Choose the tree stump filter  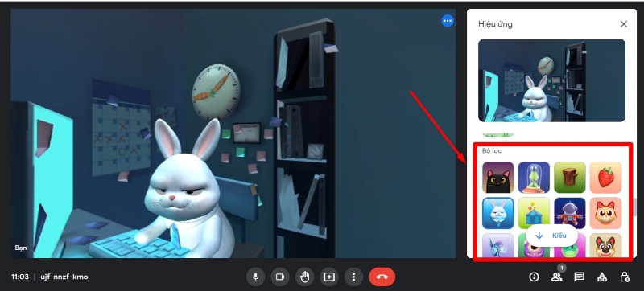point(570,178)
